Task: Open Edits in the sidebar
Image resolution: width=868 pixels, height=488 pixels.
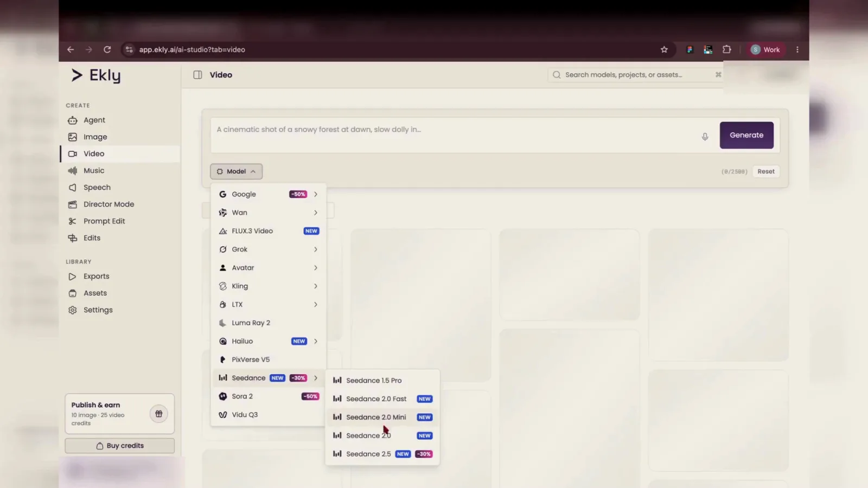Action: point(120,237)
